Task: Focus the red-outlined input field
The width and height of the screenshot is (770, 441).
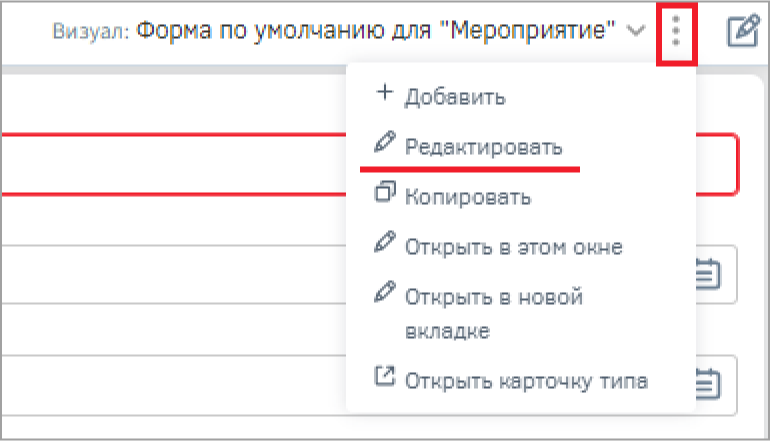Action: (170, 163)
